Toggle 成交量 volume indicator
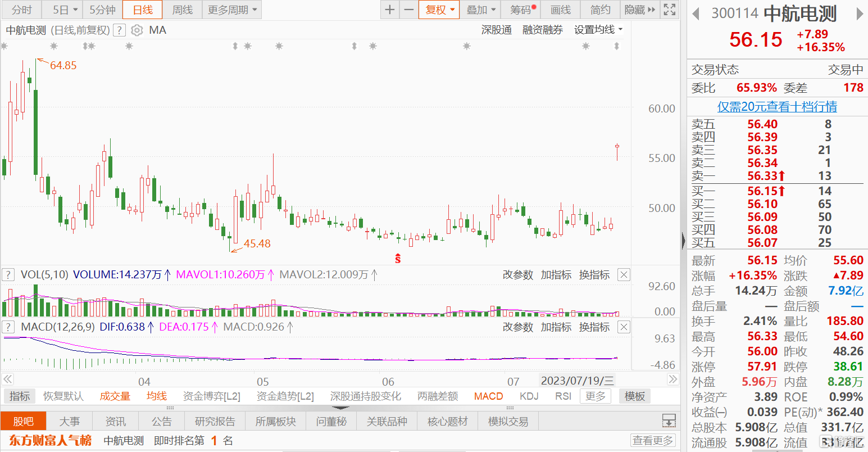868x452 pixels. click(115, 396)
